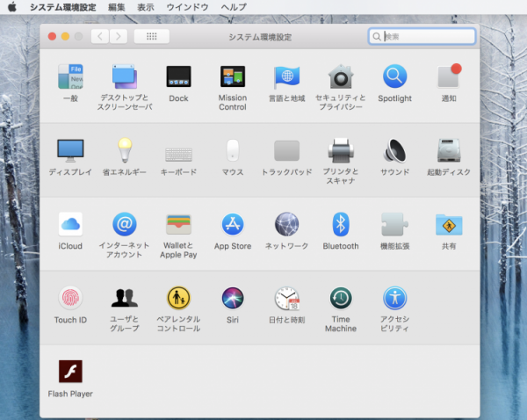
Task: Open ディスプレイ preferences
Action: coord(70,150)
